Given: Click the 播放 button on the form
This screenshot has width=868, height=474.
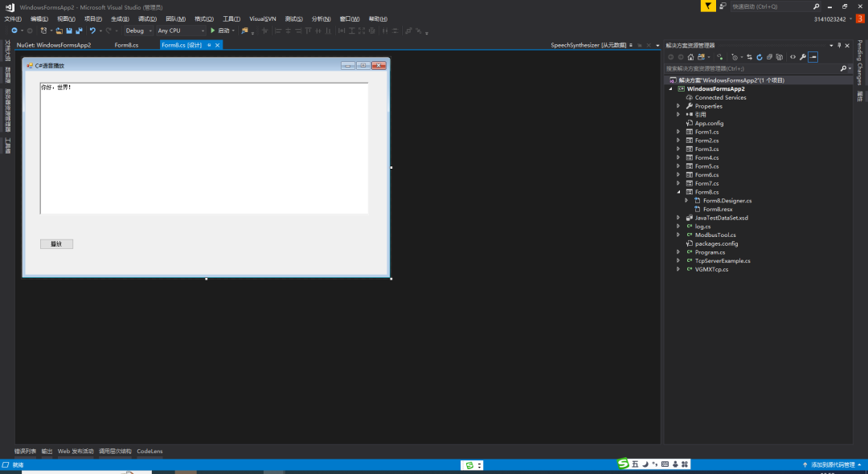Looking at the screenshot, I should pos(56,243).
